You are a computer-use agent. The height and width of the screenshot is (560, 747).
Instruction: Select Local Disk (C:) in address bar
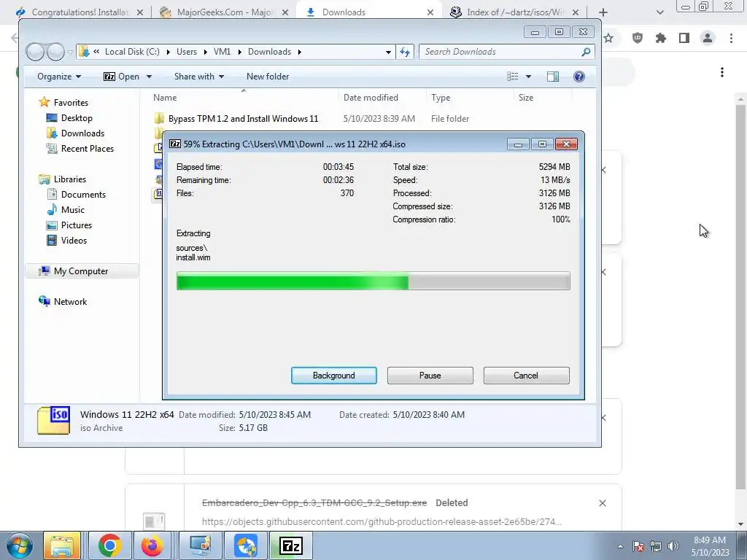[x=132, y=52]
